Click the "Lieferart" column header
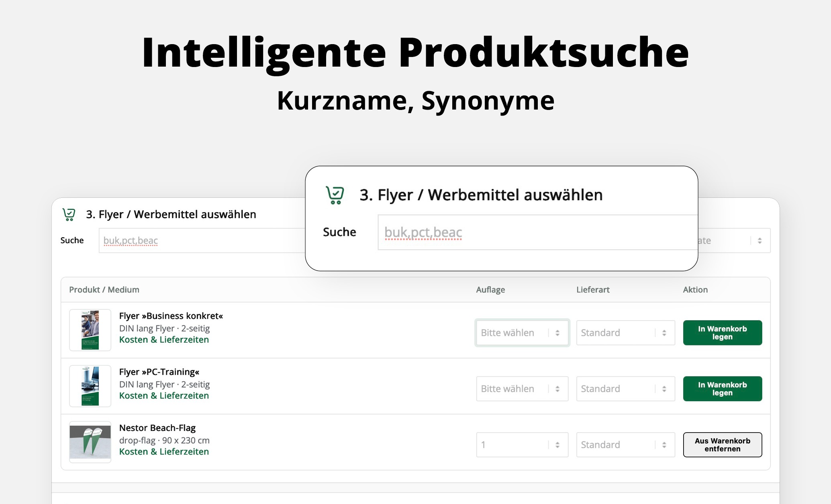 [x=593, y=290]
